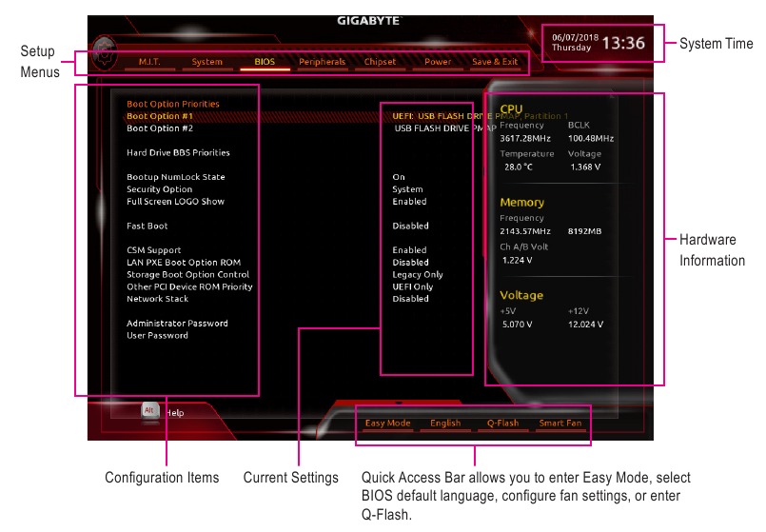Click the +5V 5.070 V reading
Screen dimensions: 766x532
pos(517,325)
